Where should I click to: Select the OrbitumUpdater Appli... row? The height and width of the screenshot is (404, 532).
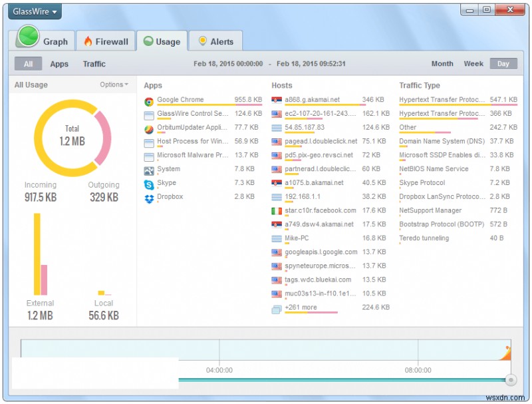tap(203, 128)
